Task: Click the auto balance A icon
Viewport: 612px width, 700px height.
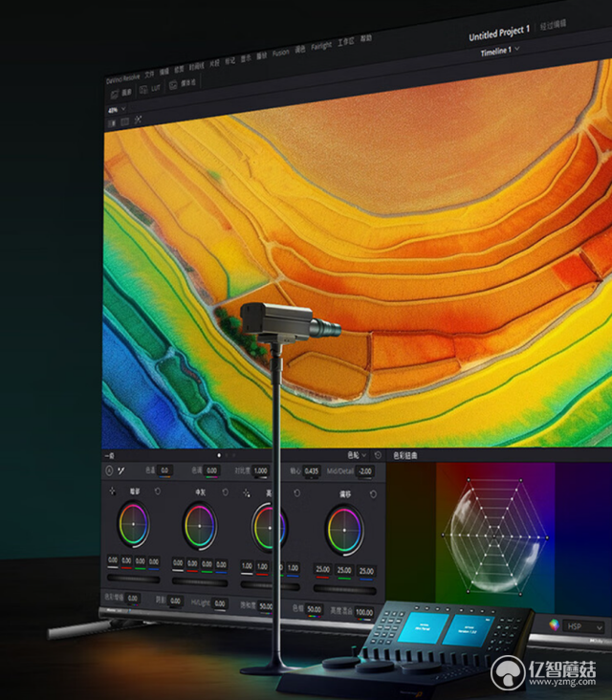Action: click(109, 470)
